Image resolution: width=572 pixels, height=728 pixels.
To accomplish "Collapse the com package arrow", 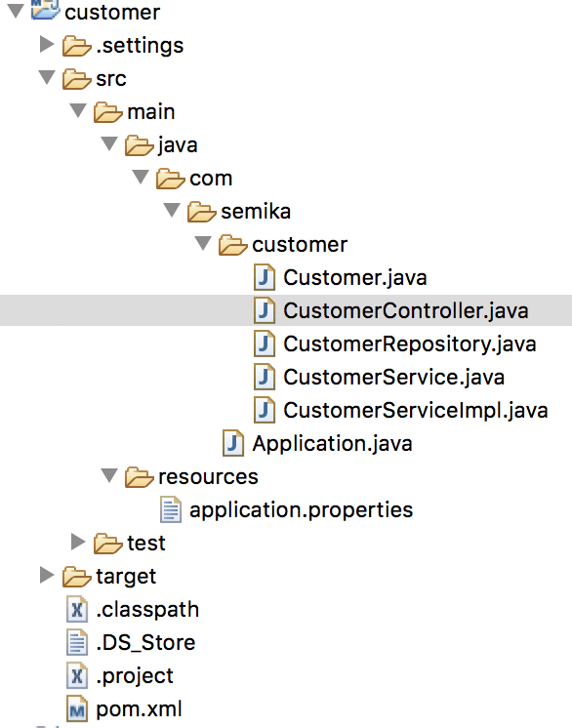I will 141,177.
